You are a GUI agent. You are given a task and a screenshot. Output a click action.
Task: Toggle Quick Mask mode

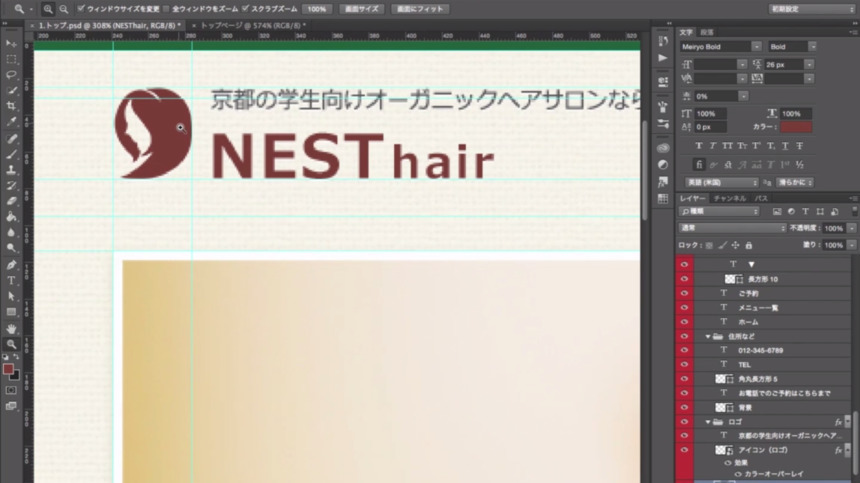[11, 390]
